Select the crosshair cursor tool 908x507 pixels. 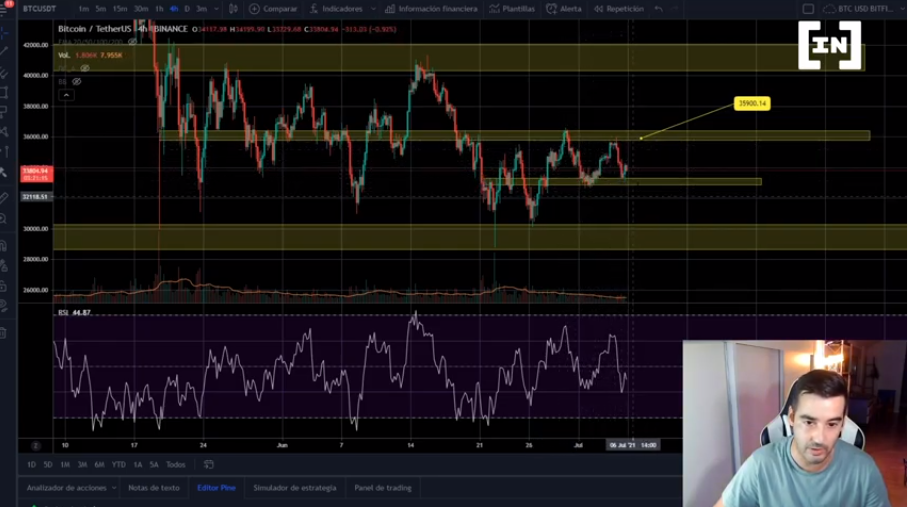4,34
